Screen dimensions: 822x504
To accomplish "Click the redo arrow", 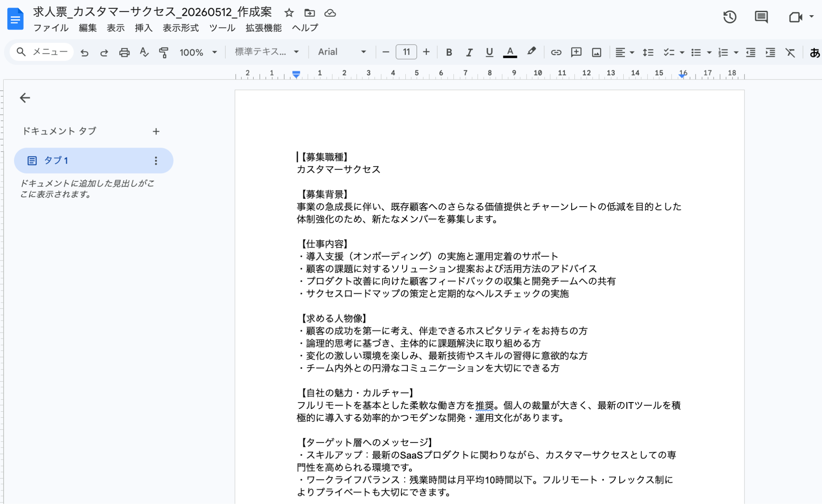I will (x=104, y=52).
